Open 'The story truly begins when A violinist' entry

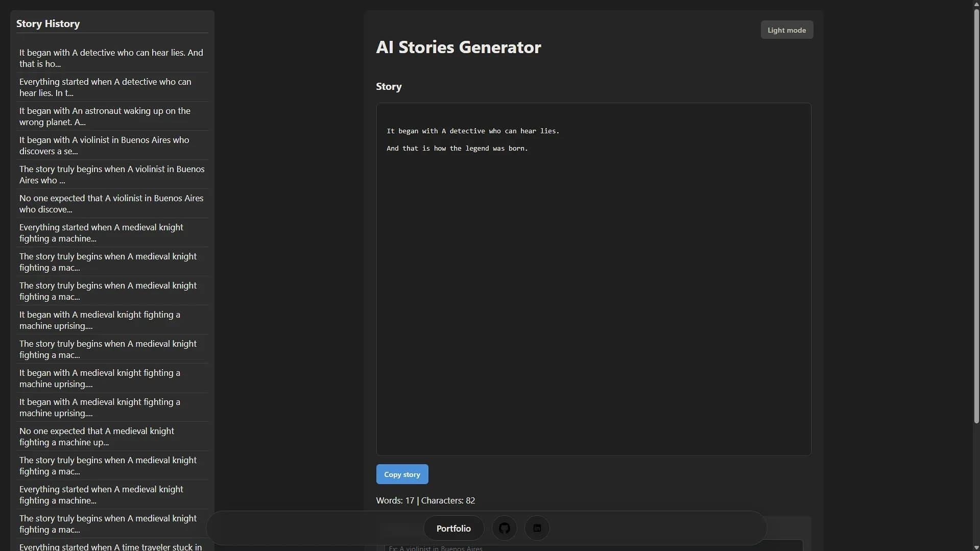(x=112, y=175)
